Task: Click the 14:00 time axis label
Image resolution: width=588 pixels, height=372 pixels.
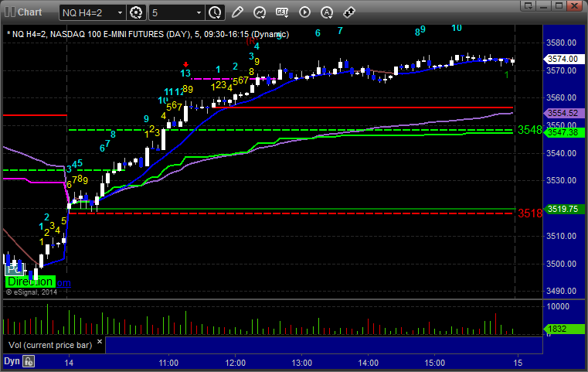Action: pyautogui.click(x=368, y=363)
